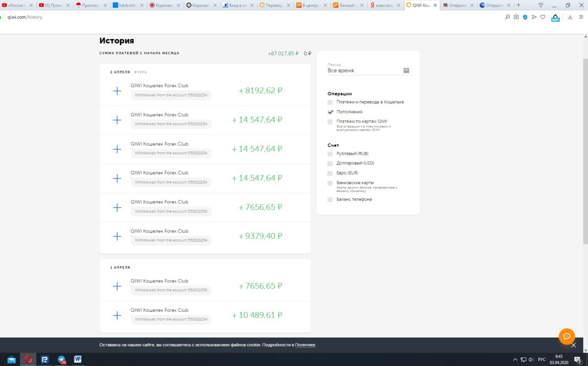588x366 pixels.
Task: Click the История page heading
Action: 117,41
